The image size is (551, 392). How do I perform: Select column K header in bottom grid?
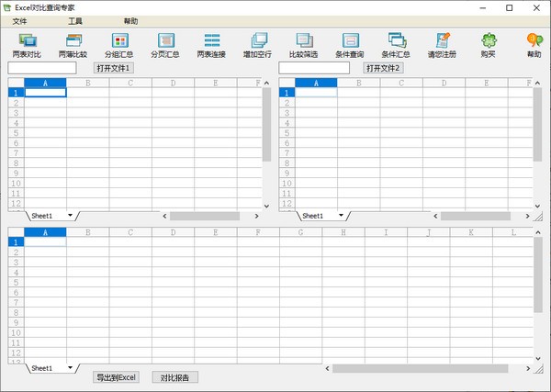[x=471, y=232]
